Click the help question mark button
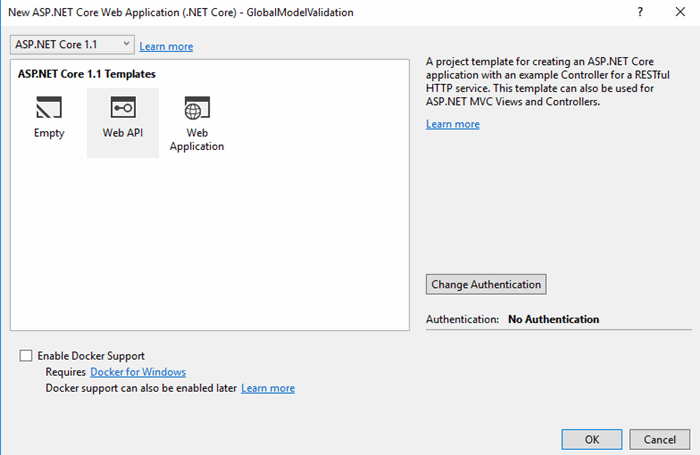The height and width of the screenshot is (455, 700). [640, 12]
